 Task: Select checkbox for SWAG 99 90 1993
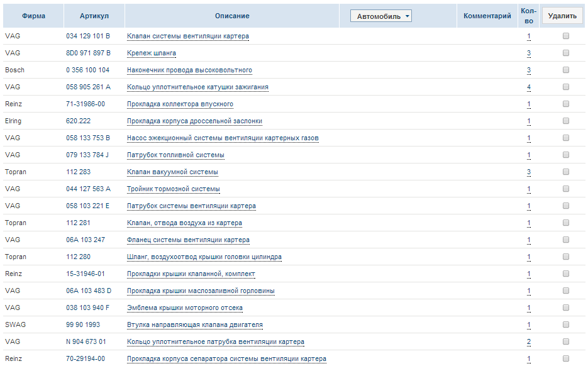pos(566,324)
